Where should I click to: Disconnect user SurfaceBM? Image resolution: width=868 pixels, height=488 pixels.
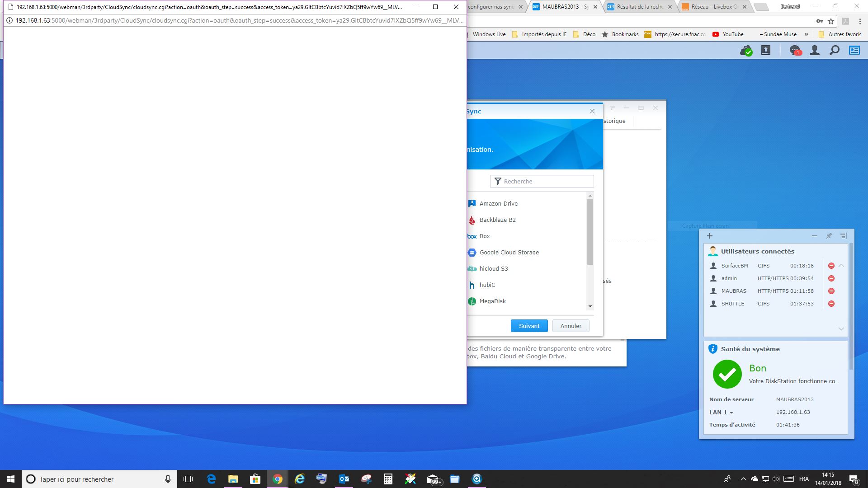point(831,266)
